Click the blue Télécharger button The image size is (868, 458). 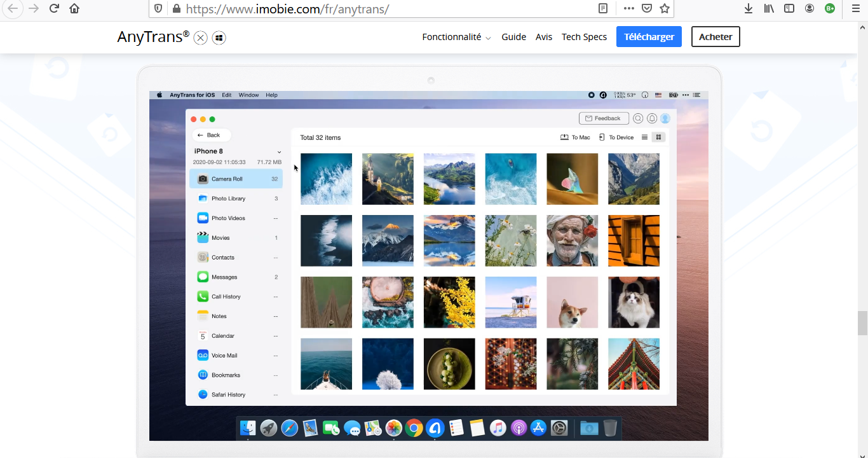[649, 37]
